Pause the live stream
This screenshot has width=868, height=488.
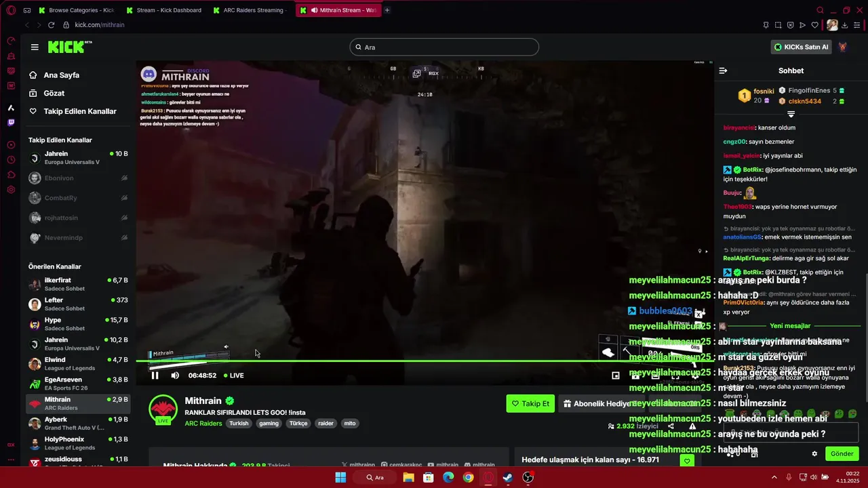coord(155,375)
